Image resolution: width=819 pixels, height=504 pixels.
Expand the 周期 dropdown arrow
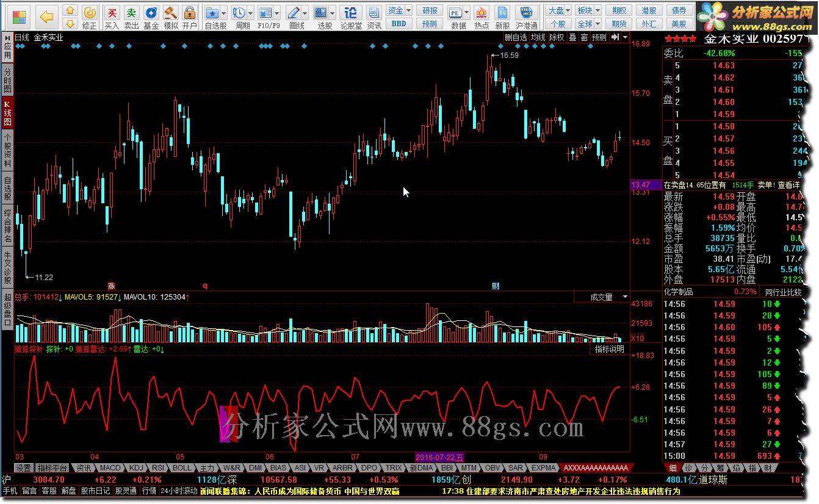coord(251,13)
